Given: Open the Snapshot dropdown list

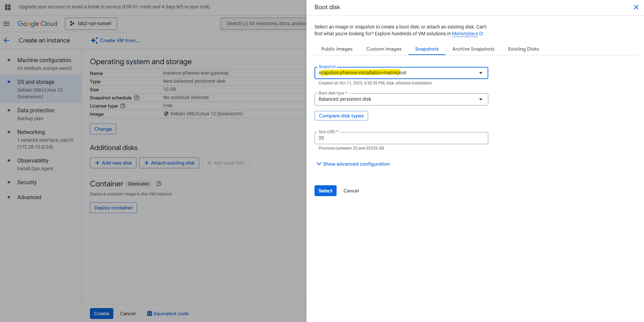Looking at the screenshot, I should click(x=480, y=73).
